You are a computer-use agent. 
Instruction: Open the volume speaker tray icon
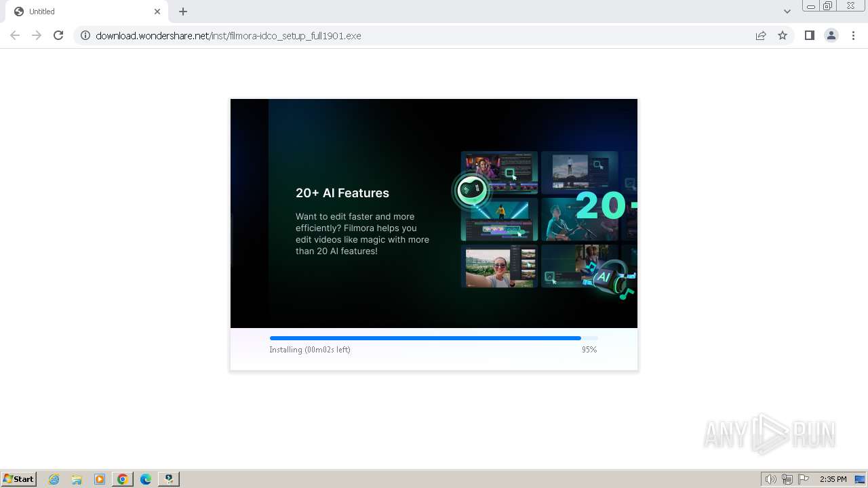point(770,479)
